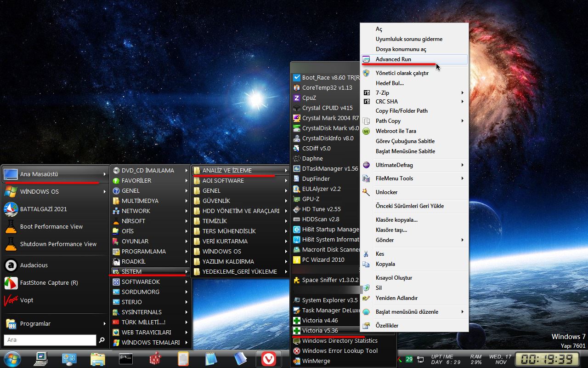This screenshot has width=588, height=368.
Task: Open the SYSİNTERNALS folder
Action: coord(150,312)
